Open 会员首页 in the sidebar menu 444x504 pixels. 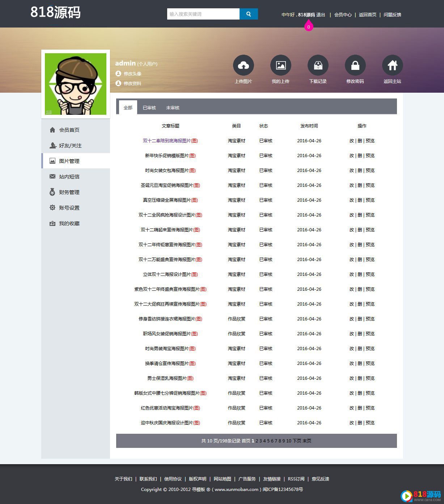tap(69, 130)
